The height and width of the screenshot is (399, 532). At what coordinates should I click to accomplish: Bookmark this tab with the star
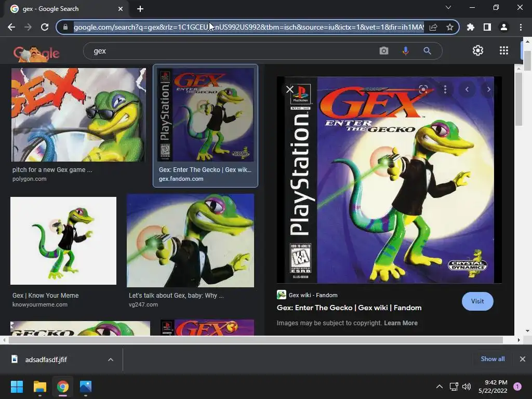pos(449,27)
